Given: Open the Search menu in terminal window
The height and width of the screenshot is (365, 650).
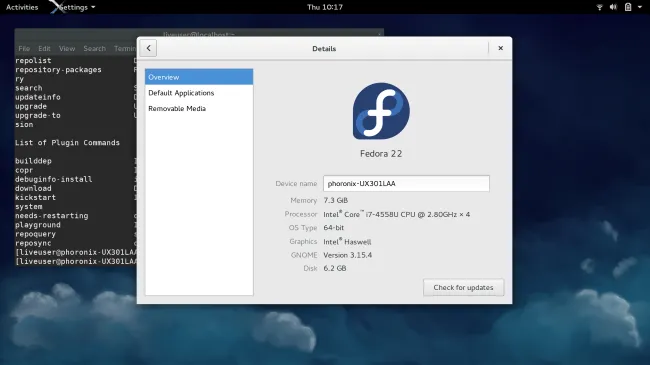Looking at the screenshot, I should click(x=95, y=49).
